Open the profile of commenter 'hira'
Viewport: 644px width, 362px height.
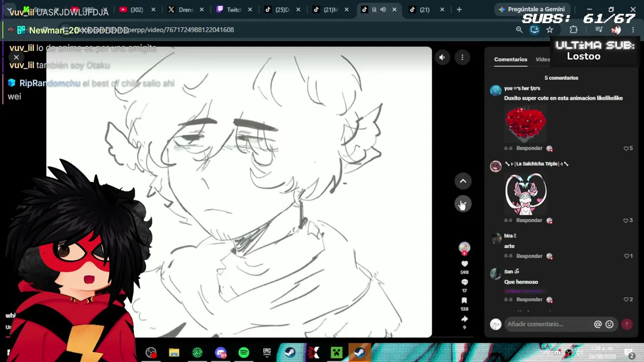[510, 236]
